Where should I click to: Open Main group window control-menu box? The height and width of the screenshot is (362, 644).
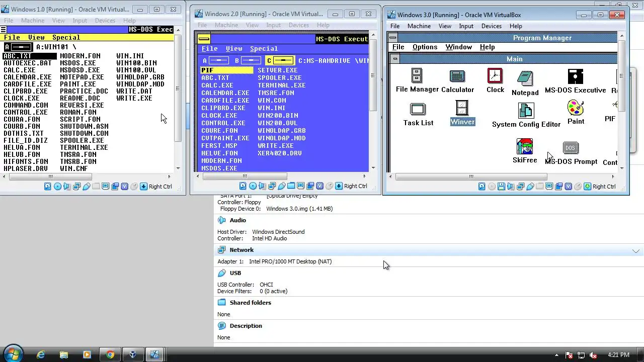(395, 59)
